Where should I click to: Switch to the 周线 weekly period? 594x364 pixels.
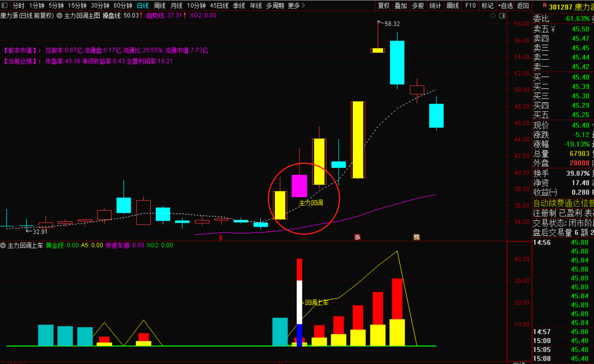coord(159,6)
